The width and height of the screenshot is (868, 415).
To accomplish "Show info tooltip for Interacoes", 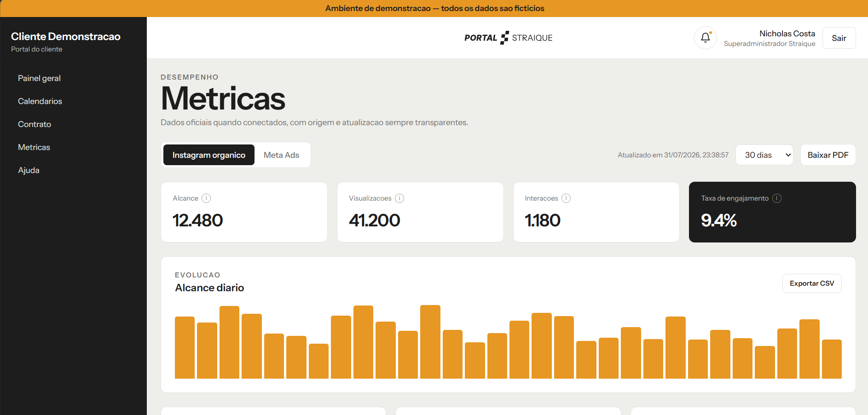I will [566, 198].
